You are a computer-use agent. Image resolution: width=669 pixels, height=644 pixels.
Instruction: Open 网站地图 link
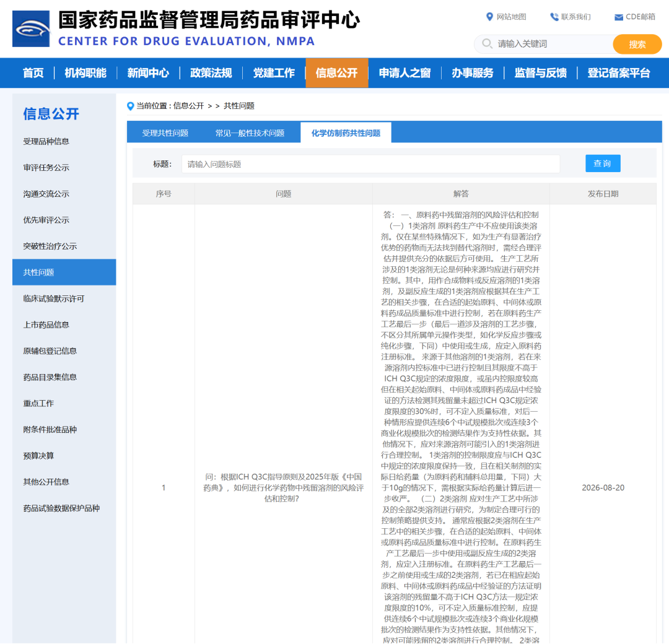pos(511,17)
